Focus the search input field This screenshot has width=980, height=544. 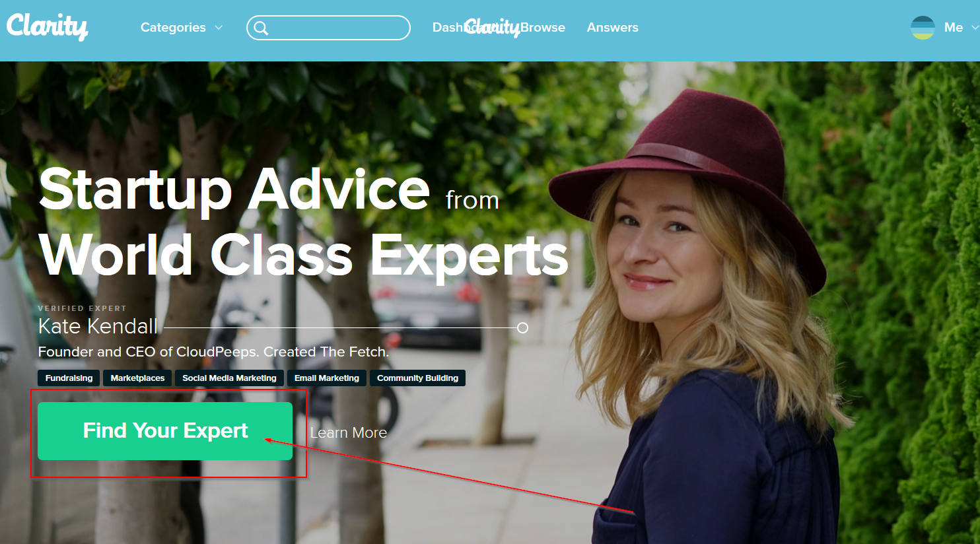(x=328, y=28)
